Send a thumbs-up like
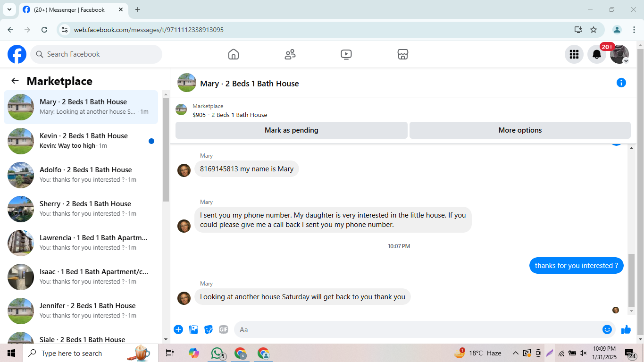 pyautogui.click(x=626, y=329)
